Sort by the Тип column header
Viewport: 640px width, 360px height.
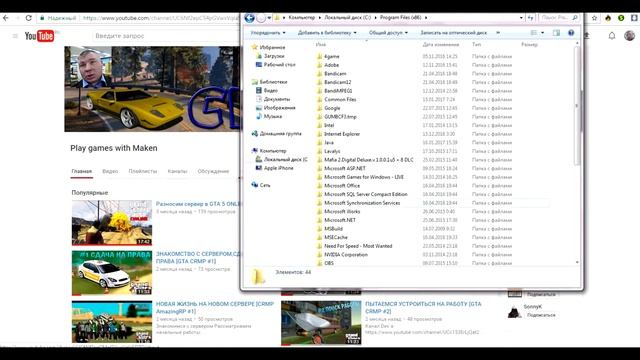pyautogui.click(x=476, y=44)
